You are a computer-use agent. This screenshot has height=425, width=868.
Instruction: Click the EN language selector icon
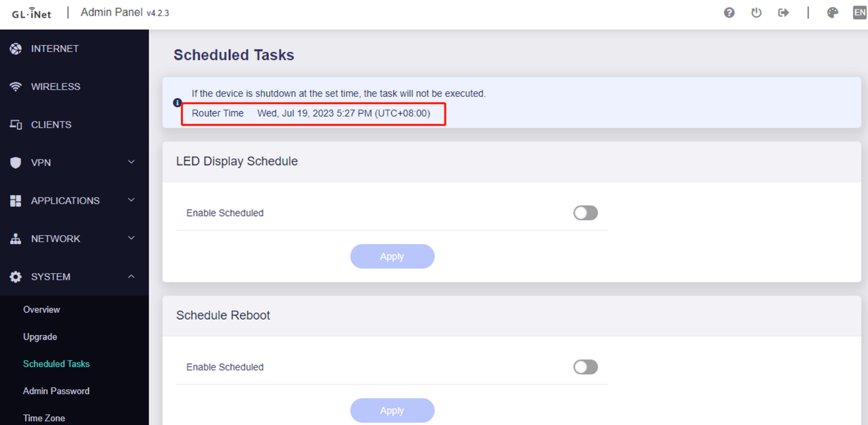pos(859,12)
